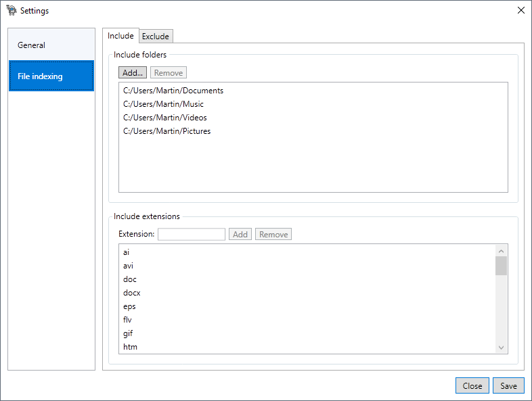This screenshot has height=401, width=532.
Task: Click the Remove extension button
Action: click(x=273, y=234)
